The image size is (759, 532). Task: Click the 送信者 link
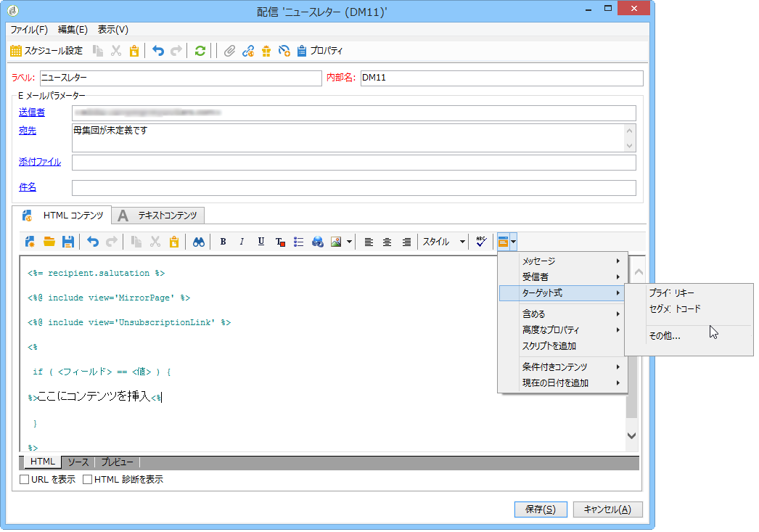(32, 112)
